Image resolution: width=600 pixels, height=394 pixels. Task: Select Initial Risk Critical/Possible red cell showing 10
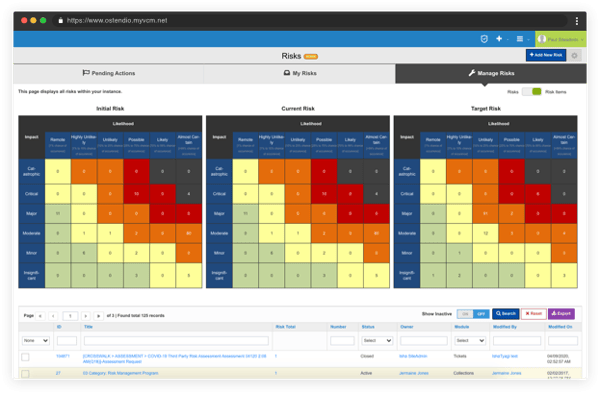136,194
